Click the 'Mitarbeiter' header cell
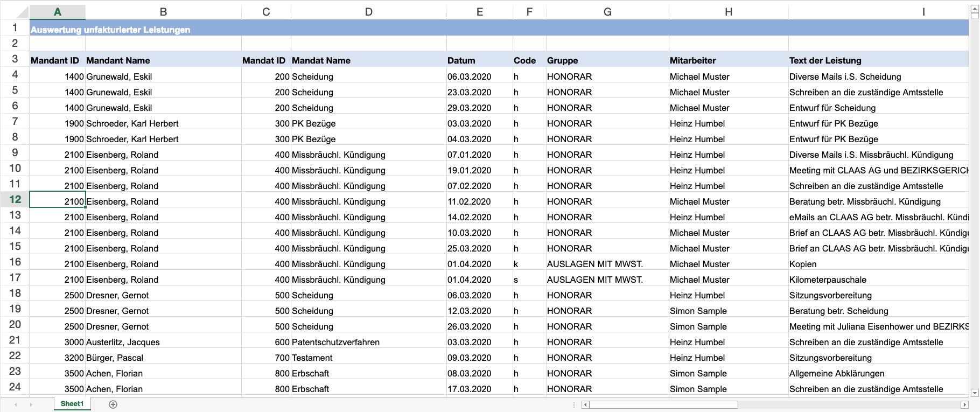 (x=729, y=60)
